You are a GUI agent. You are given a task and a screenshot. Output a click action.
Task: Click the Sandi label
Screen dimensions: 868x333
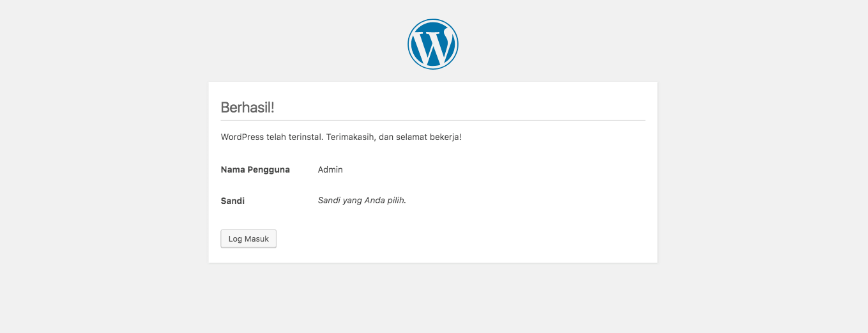(x=232, y=201)
